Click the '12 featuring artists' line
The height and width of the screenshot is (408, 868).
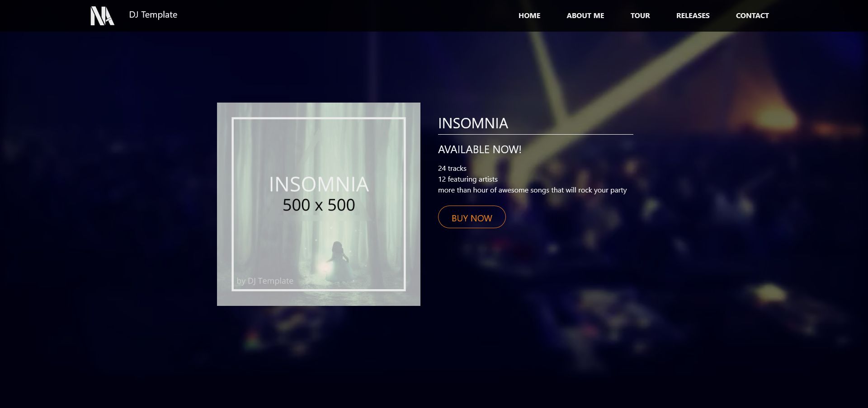(467, 179)
